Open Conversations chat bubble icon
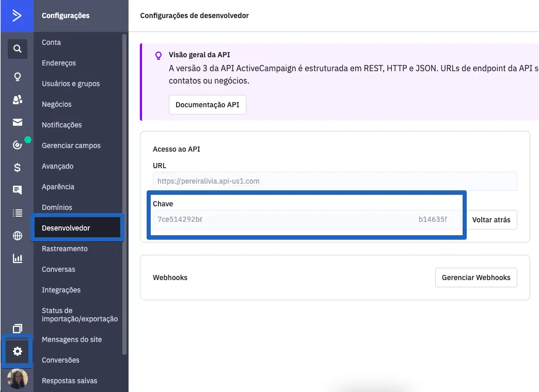This screenshot has width=539, height=392. 17,190
